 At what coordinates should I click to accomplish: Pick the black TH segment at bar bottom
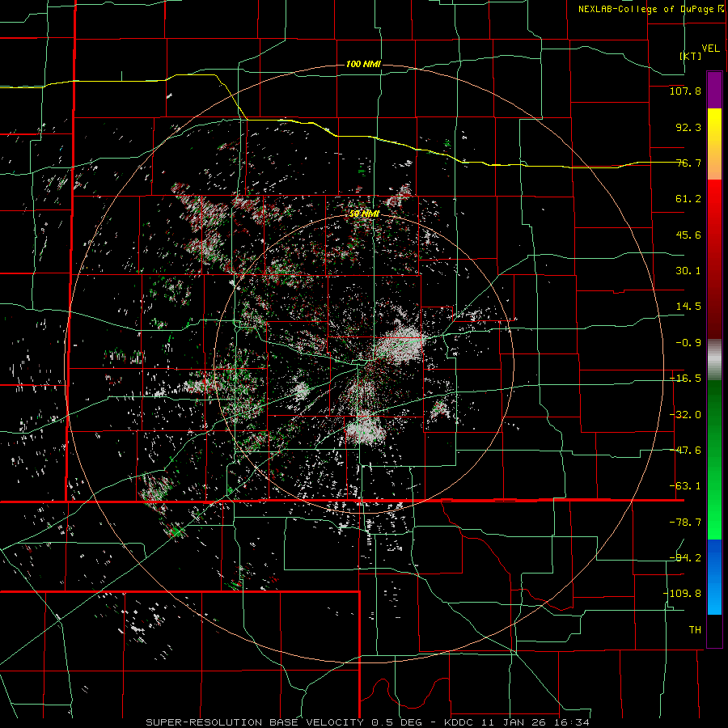coord(714,630)
